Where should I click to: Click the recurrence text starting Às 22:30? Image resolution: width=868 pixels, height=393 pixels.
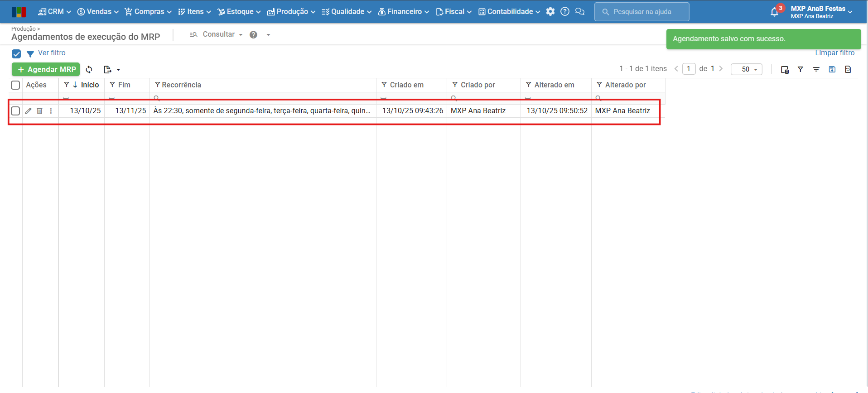click(262, 111)
